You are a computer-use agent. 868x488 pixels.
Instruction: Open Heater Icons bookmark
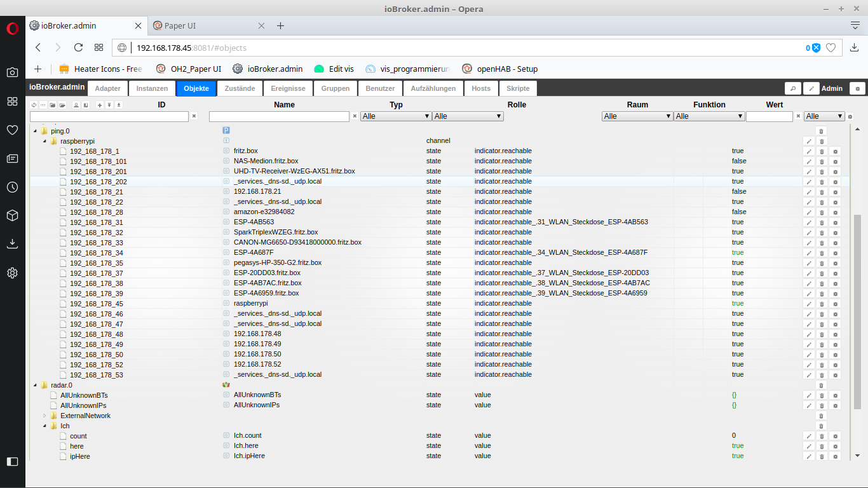pos(101,69)
